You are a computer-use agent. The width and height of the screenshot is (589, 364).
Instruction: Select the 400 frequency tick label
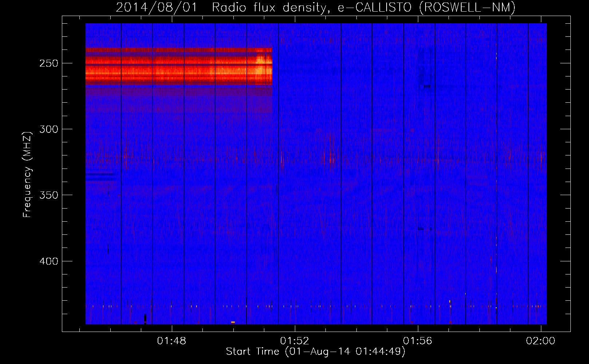[49, 261]
